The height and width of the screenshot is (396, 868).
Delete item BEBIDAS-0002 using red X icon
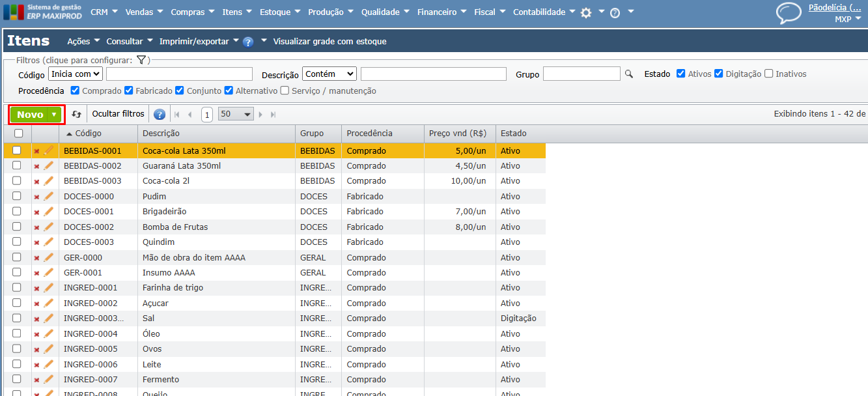(x=36, y=166)
